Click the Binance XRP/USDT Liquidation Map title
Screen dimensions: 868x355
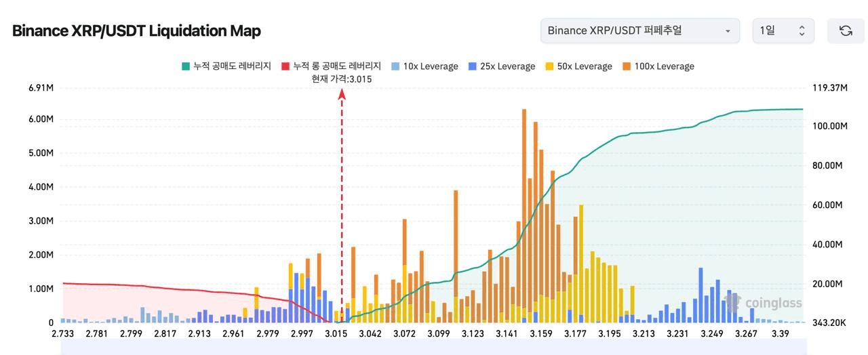pyautogui.click(x=136, y=30)
